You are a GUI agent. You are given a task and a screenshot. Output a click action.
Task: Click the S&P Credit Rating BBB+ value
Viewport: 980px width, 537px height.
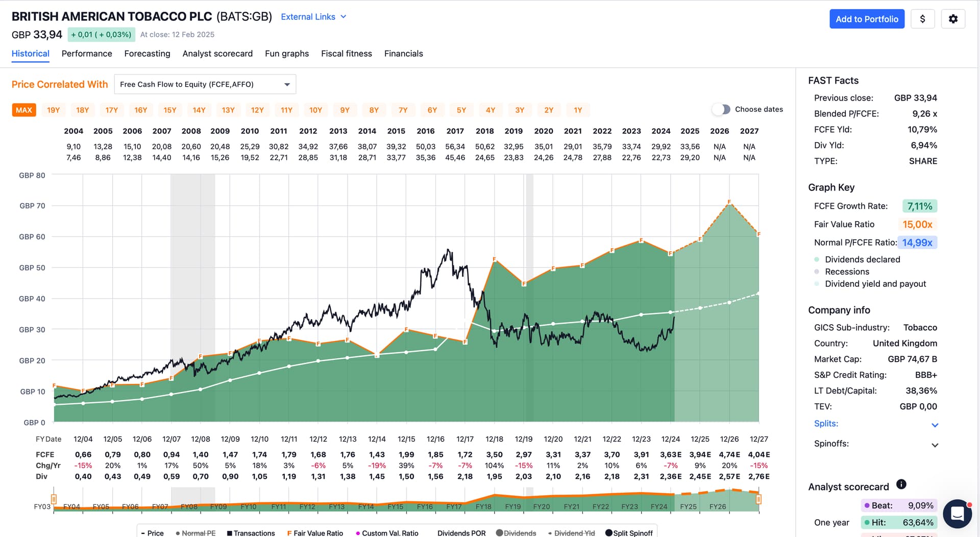(926, 375)
